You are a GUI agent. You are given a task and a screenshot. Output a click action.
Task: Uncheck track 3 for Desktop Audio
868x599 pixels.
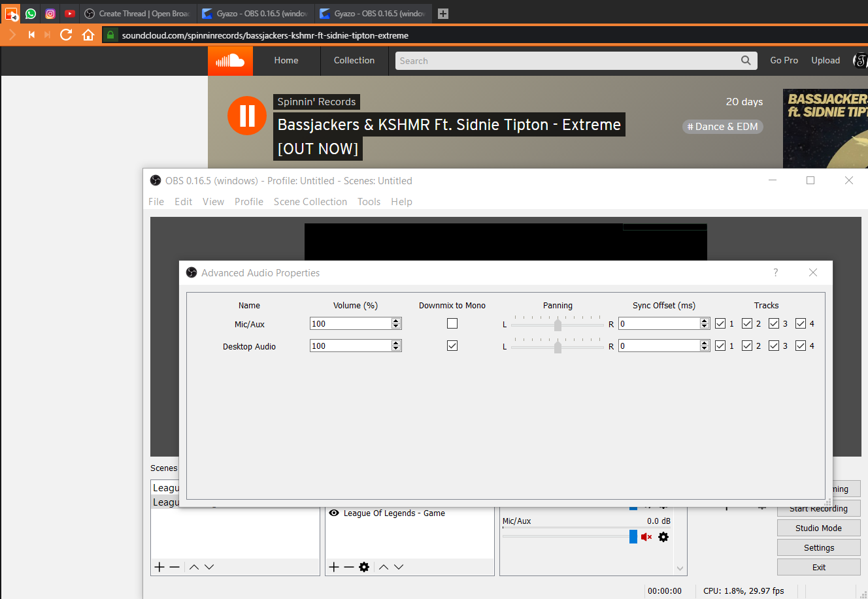[774, 346]
